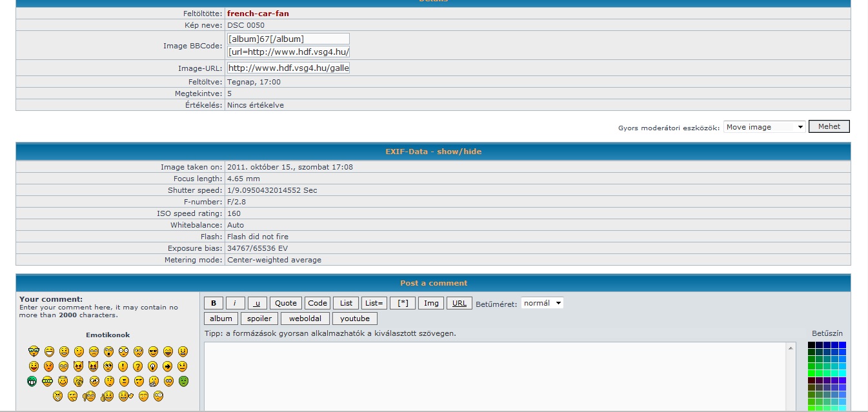This screenshot has height=412, width=868.
Task: Insert the thumbs up emoticon
Action: tap(107, 396)
